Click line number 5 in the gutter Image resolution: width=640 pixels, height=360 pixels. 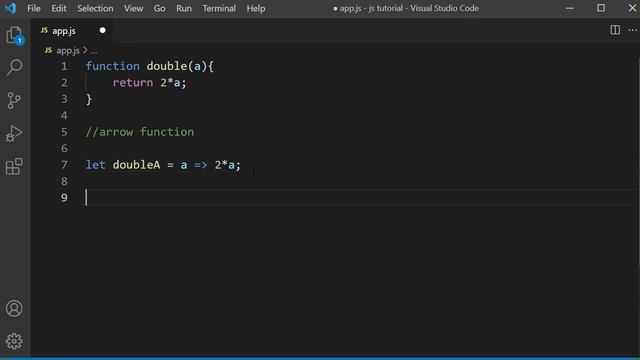tap(64, 132)
